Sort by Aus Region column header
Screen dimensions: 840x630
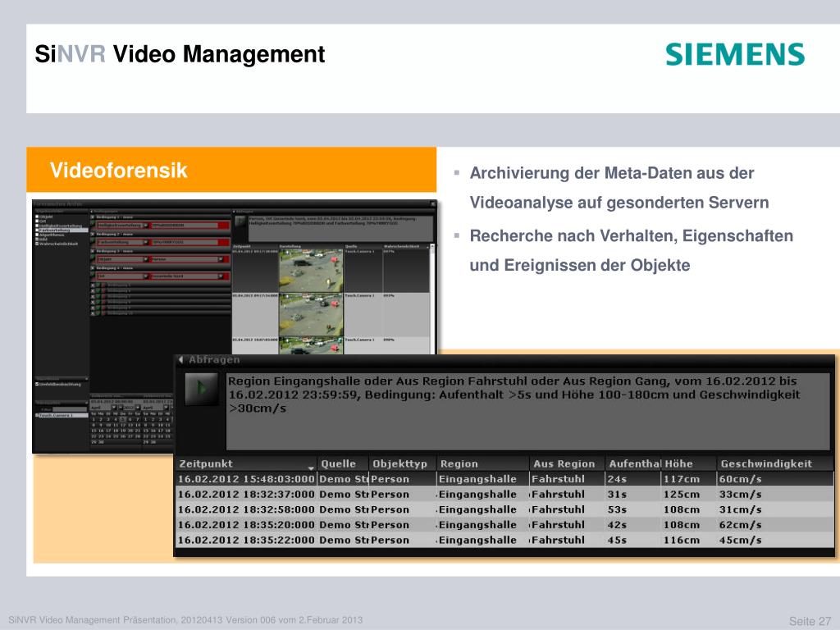(568, 464)
